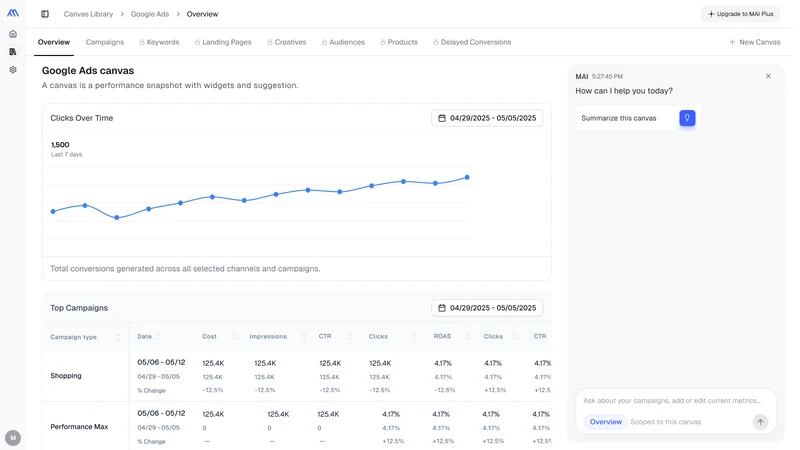Click the MAI logo icon

point(13,13)
